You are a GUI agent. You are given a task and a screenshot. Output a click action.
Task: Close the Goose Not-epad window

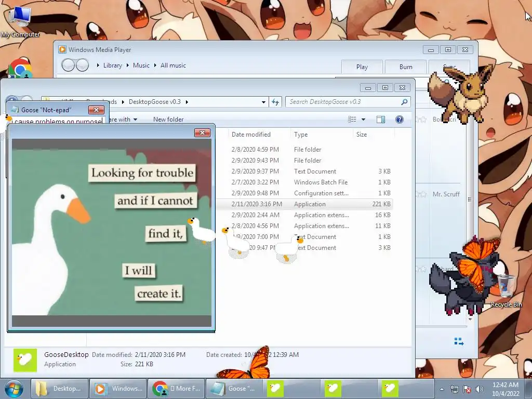click(x=96, y=110)
